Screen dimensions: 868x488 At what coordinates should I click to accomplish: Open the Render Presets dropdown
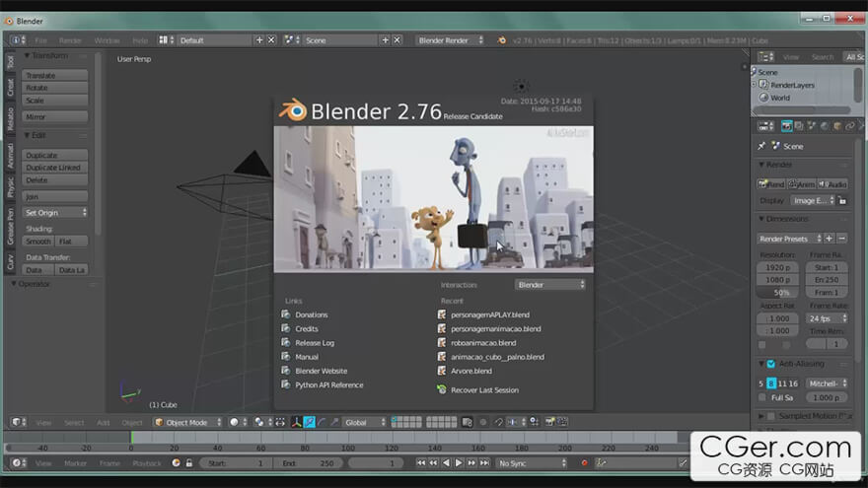click(790, 239)
